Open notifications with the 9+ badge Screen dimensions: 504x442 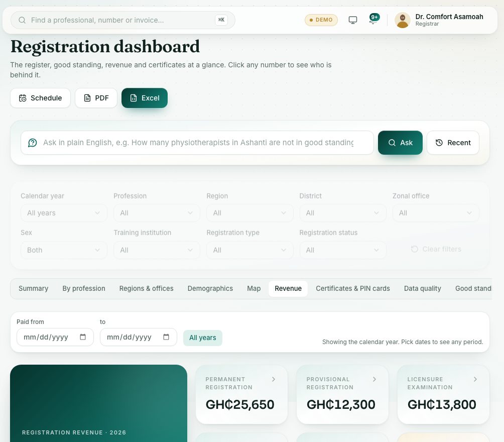click(x=374, y=19)
